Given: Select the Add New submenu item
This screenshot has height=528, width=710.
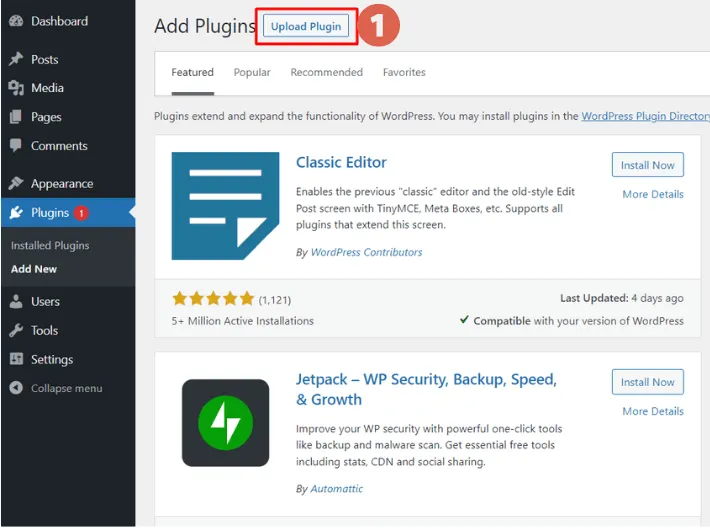Looking at the screenshot, I should coord(34,269).
